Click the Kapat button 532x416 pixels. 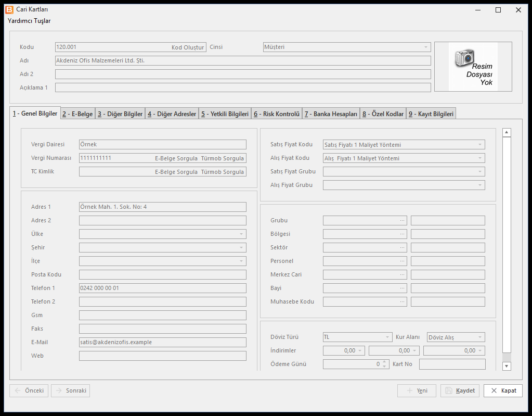tap(503, 390)
